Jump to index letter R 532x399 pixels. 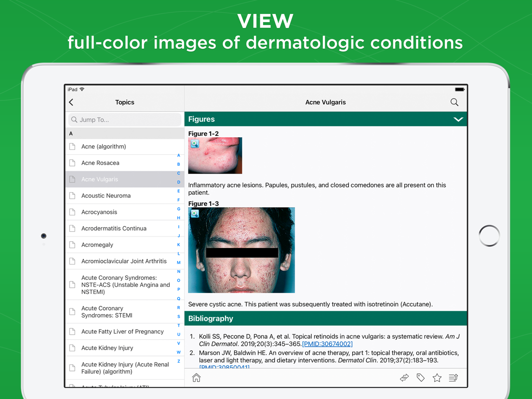tap(178, 308)
